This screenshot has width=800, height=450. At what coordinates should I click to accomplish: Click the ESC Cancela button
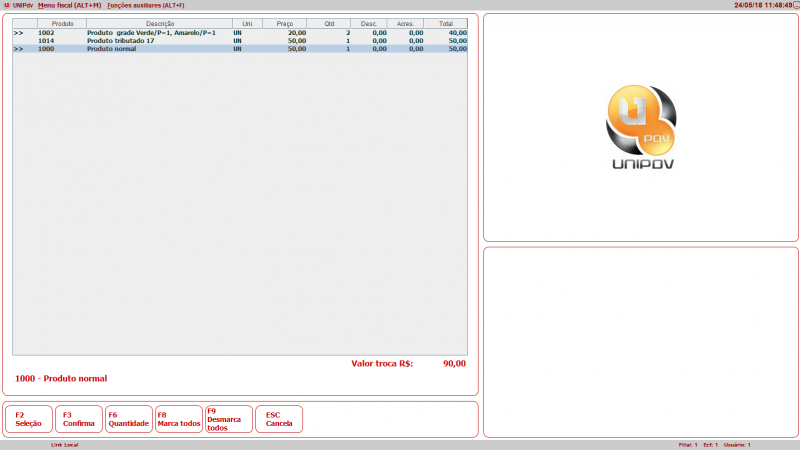point(279,419)
